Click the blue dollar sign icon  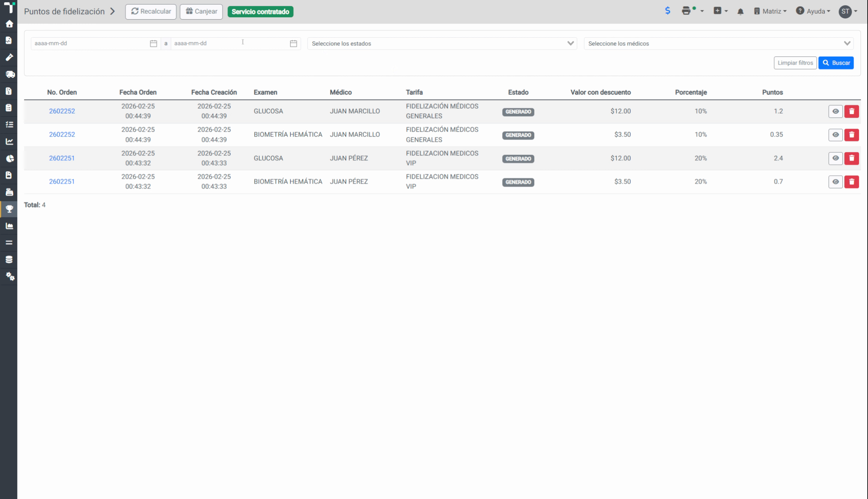click(x=667, y=11)
